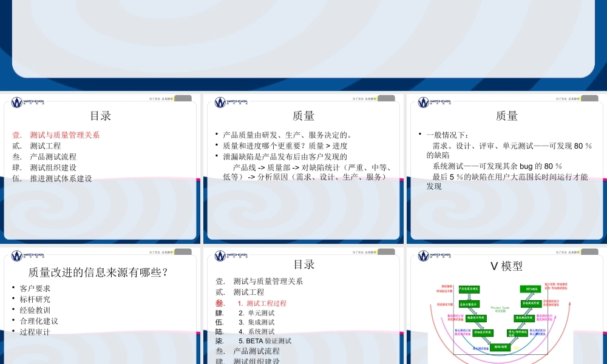This screenshot has width=607, height=364.
Task: Click sub-item 2. 单元测试
Action: pyautogui.click(x=256, y=312)
